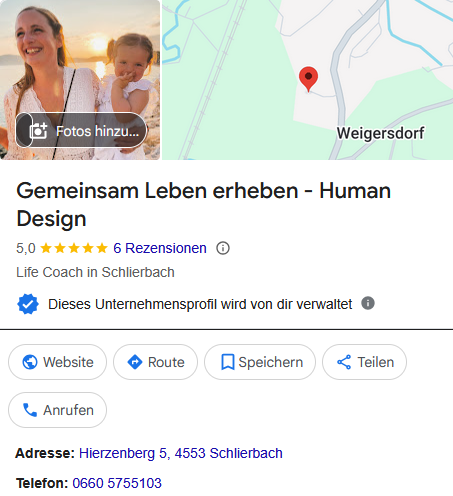Click the camera icon on Fotos hinzufügen
Viewport: 453px width, 496px height.
(x=38, y=130)
